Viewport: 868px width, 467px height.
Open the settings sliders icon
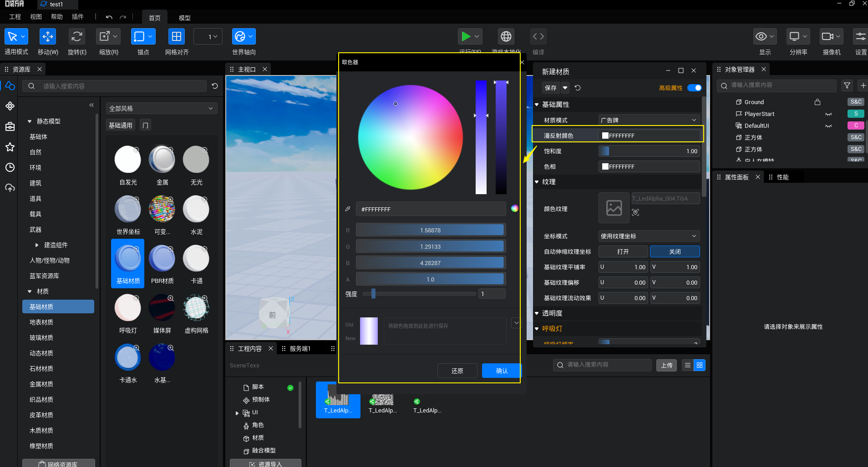(861, 36)
